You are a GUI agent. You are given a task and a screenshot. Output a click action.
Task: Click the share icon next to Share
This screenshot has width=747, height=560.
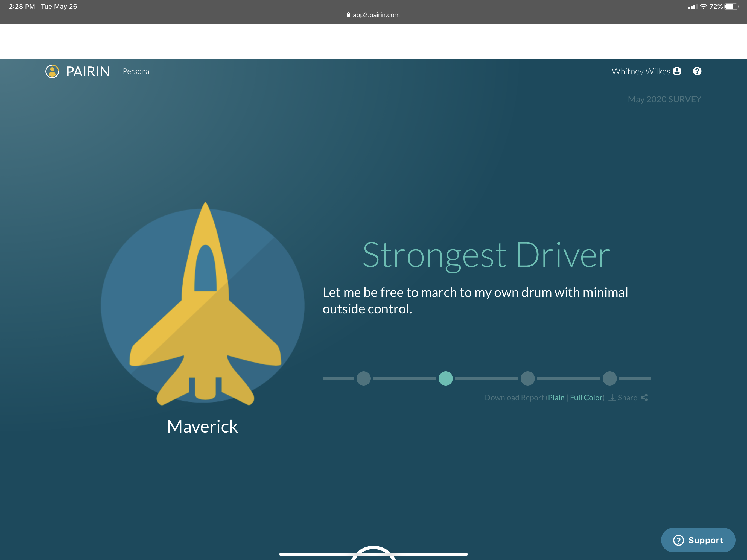pos(644,398)
